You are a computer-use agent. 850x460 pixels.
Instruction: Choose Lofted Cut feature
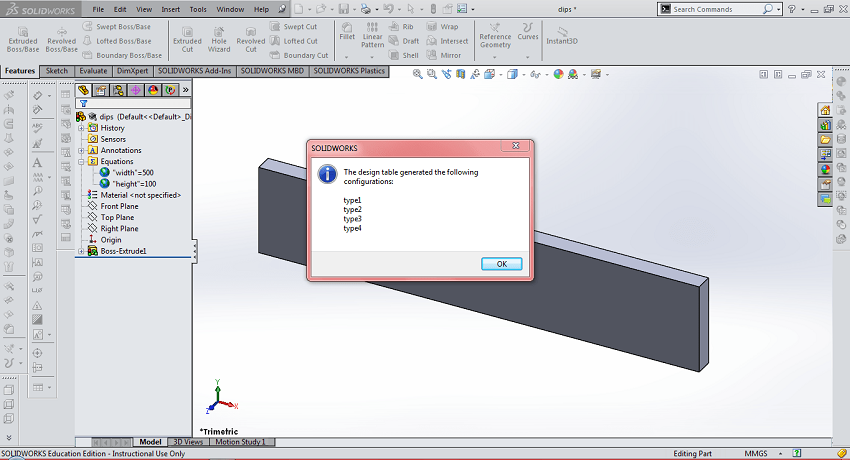pos(293,41)
